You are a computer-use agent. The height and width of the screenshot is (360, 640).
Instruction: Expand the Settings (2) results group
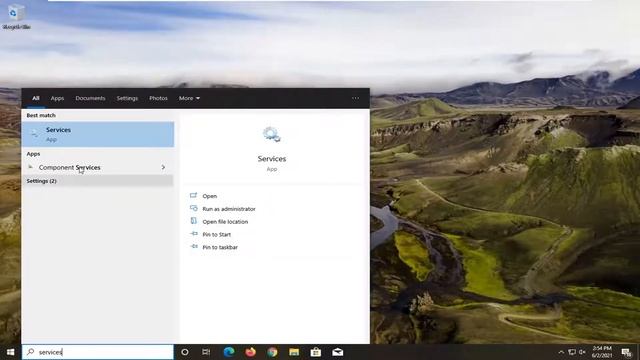(98, 181)
